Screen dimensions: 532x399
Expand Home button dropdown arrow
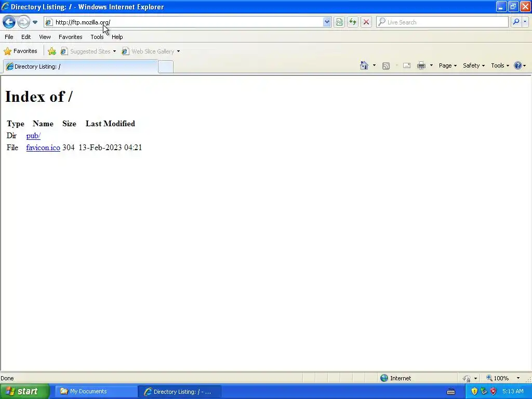tap(374, 65)
